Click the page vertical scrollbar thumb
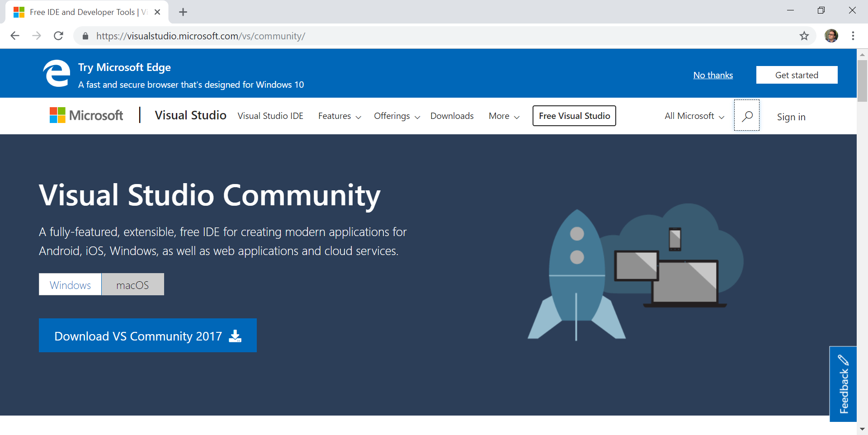868x435 pixels. (x=862, y=80)
